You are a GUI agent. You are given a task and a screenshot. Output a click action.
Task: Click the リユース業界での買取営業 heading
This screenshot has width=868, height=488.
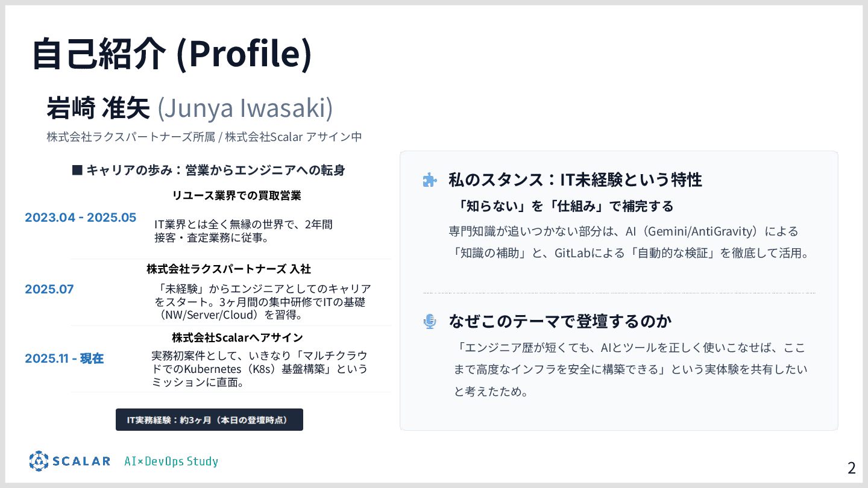coord(236,195)
